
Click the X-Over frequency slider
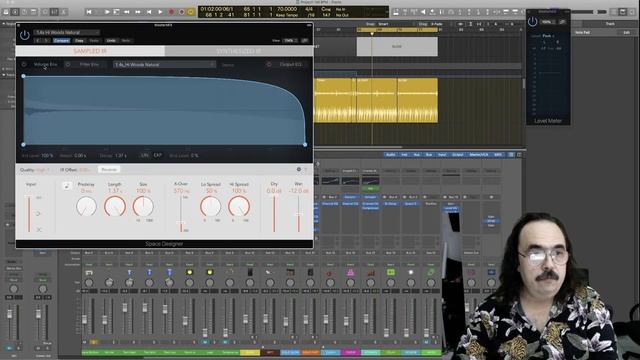(181, 213)
